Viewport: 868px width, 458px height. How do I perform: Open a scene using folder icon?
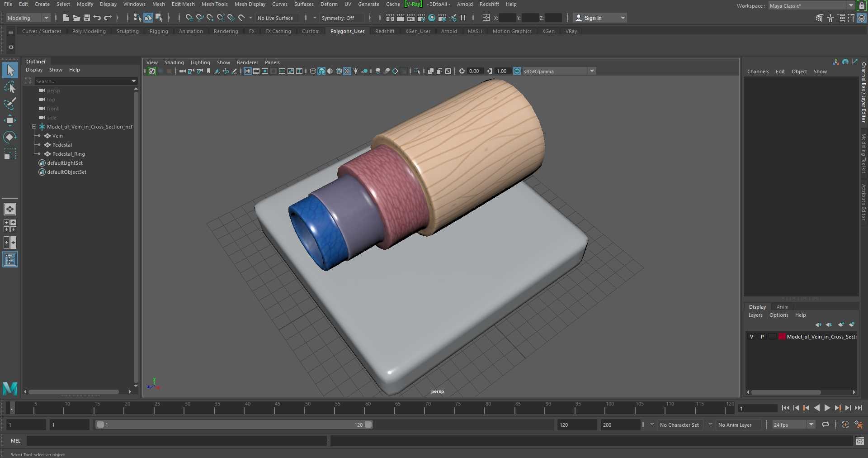pyautogui.click(x=76, y=18)
